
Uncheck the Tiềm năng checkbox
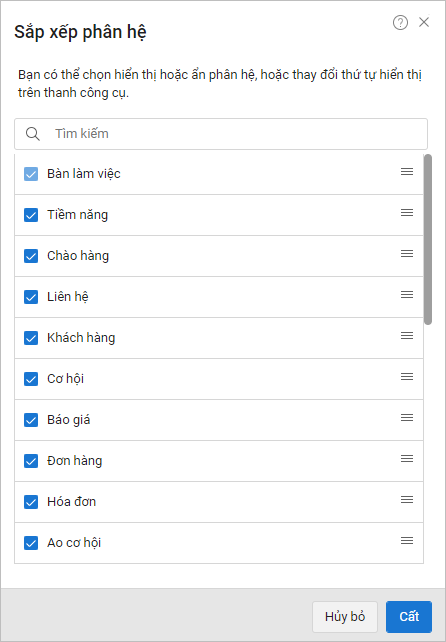(x=31, y=215)
